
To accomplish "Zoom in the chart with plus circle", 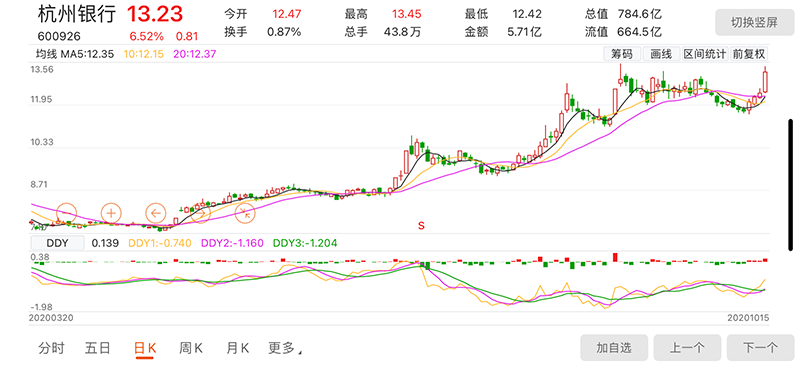I will (x=111, y=213).
